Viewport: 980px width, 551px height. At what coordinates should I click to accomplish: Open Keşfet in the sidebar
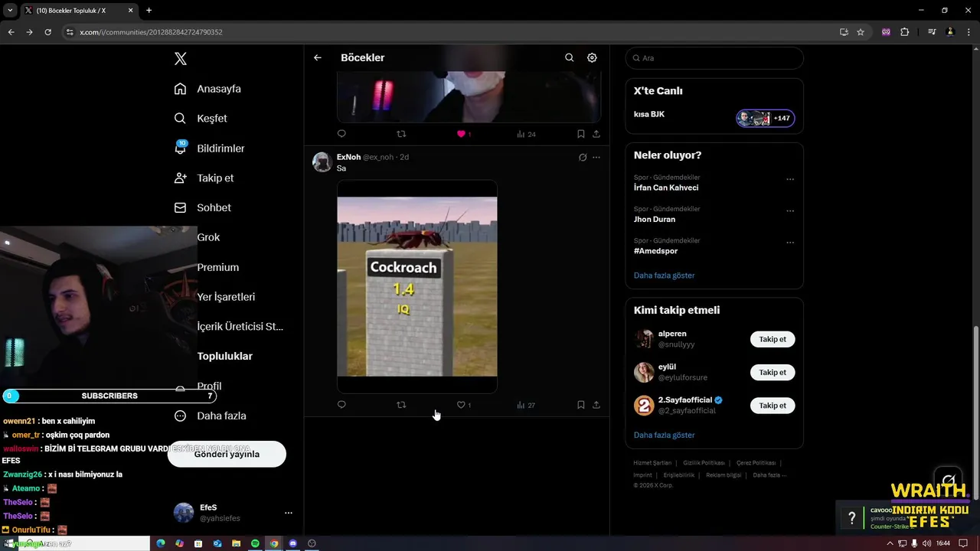pyautogui.click(x=201, y=119)
